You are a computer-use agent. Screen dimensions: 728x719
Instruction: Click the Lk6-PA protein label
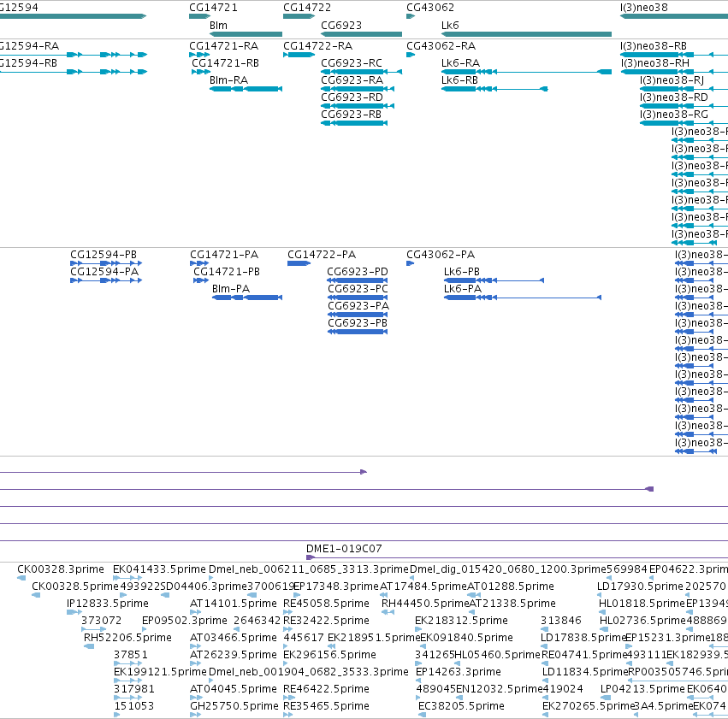point(463,289)
